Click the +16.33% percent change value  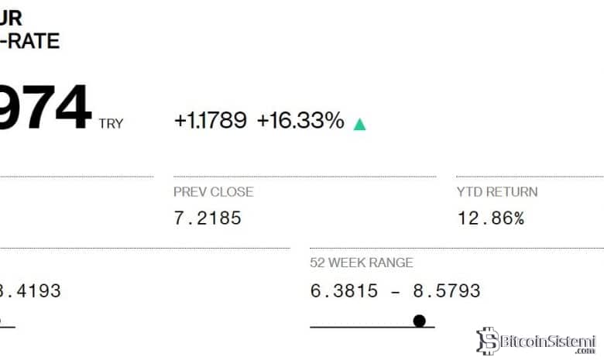point(300,121)
